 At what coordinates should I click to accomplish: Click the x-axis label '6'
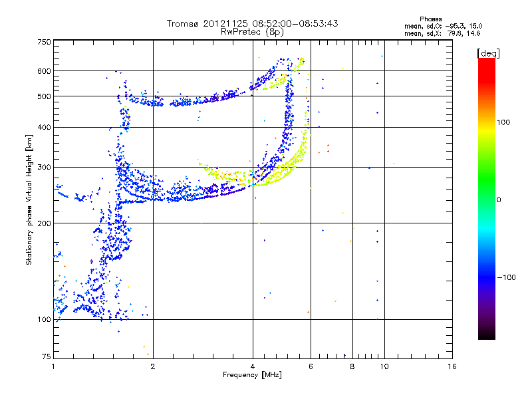click(x=311, y=366)
